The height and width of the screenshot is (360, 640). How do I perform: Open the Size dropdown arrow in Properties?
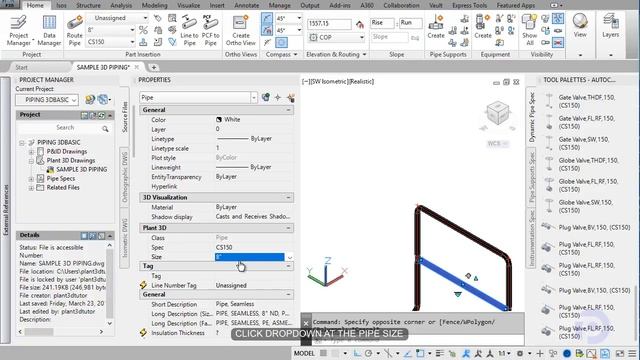point(289,257)
